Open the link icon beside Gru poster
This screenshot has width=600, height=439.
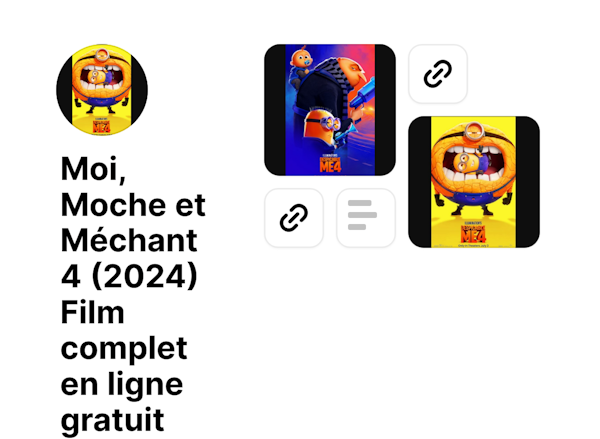[x=438, y=73]
